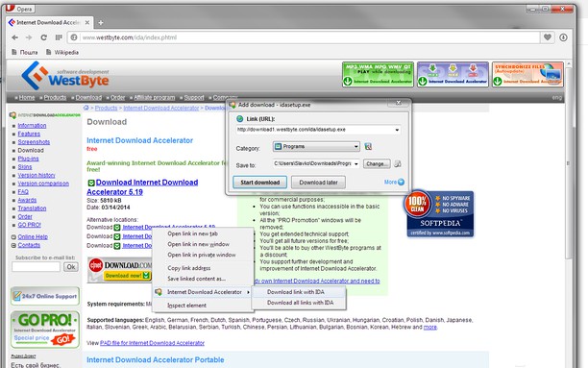
Task: Open the Link URL dropdown arrow
Action: tap(397, 130)
